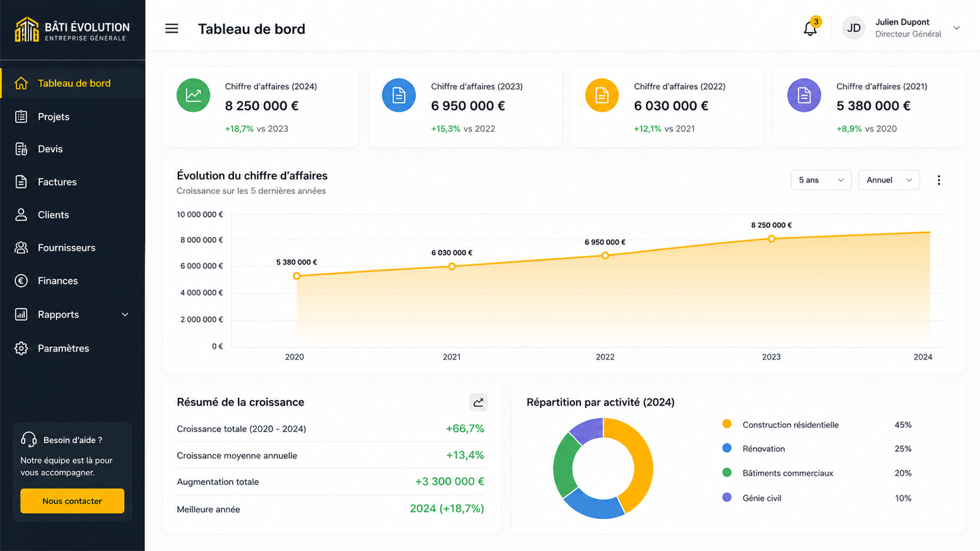Click the home icon for Tableau de bord
The height and width of the screenshot is (551, 980).
(22, 83)
